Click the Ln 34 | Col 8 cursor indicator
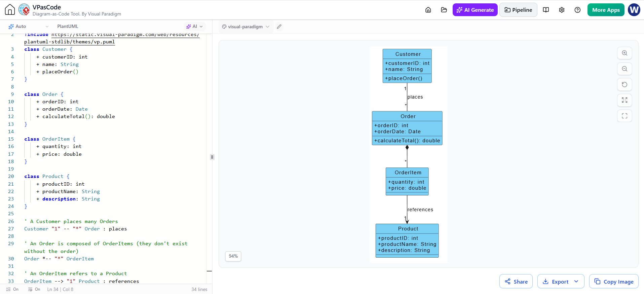The height and width of the screenshot is (294, 644). point(60,289)
